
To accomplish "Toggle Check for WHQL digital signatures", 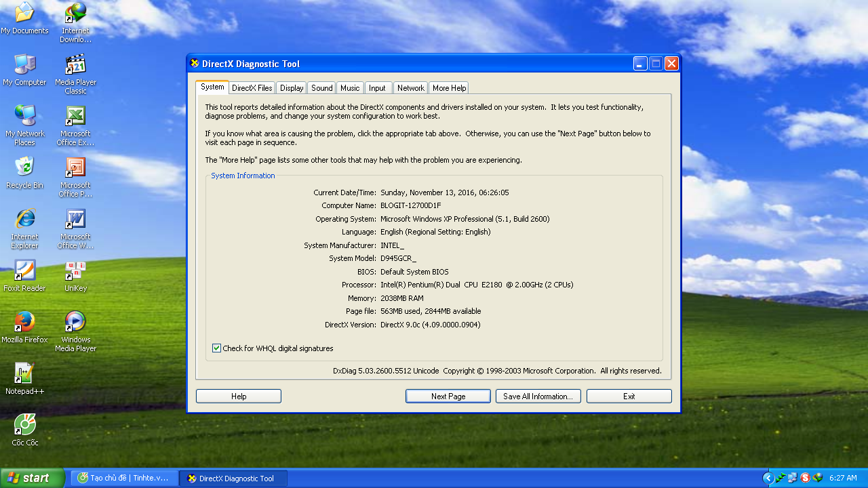I will pyautogui.click(x=217, y=348).
